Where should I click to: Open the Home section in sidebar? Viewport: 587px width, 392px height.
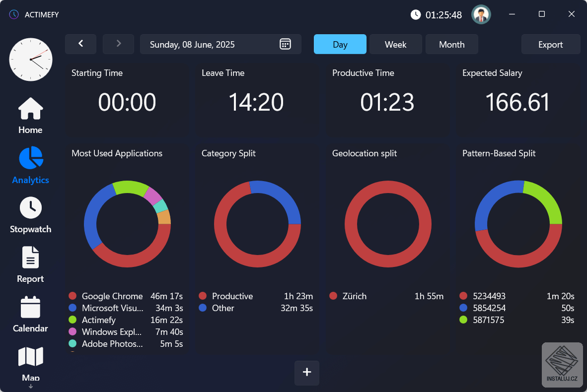[x=30, y=116]
